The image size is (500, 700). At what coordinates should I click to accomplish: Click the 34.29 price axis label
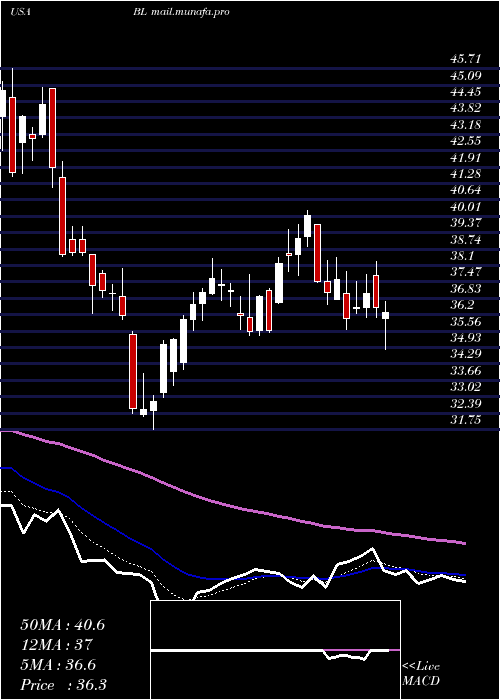click(x=465, y=354)
